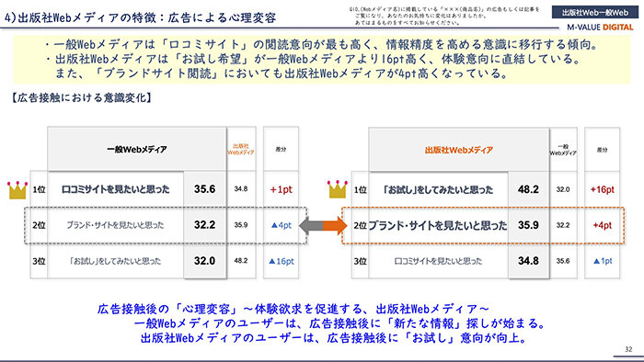Click the bold 48.2 value
644x362 pixels.
click(x=528, y=189)
